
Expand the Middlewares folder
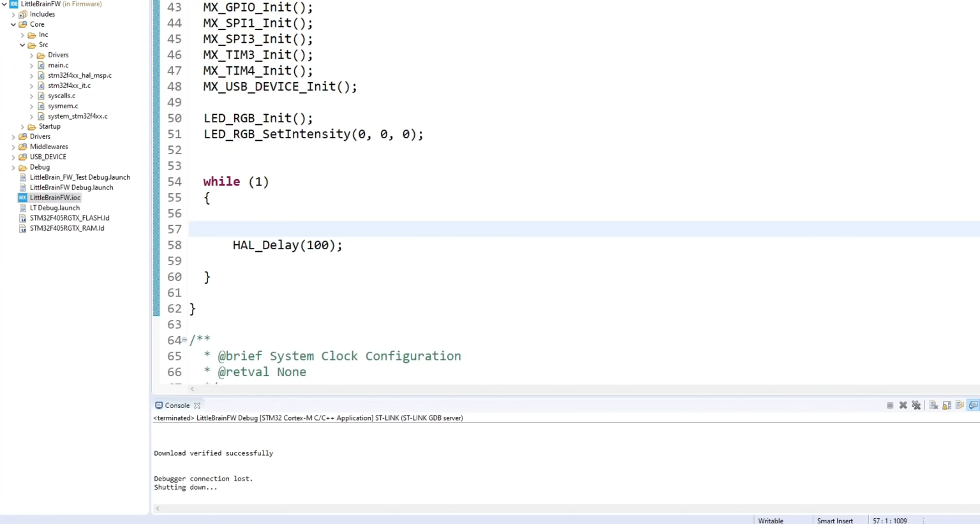13,147
